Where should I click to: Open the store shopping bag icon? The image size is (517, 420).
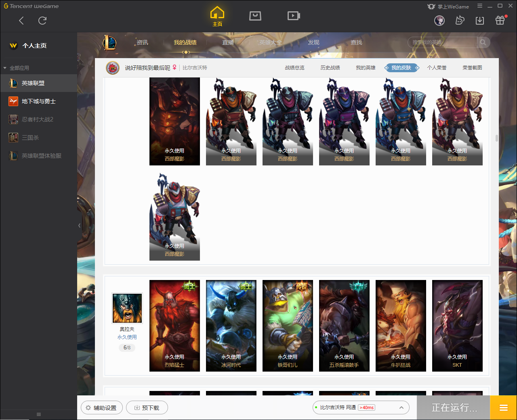click(255, 16)
